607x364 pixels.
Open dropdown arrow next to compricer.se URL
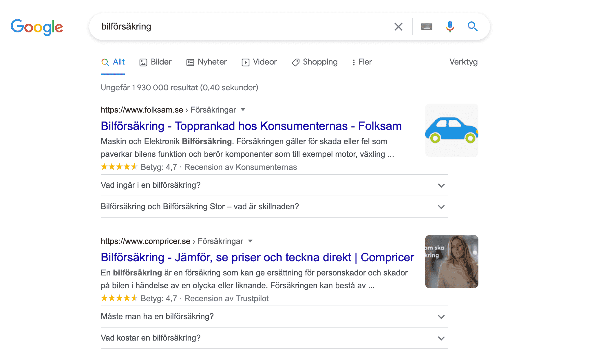(x=250, y=241)
